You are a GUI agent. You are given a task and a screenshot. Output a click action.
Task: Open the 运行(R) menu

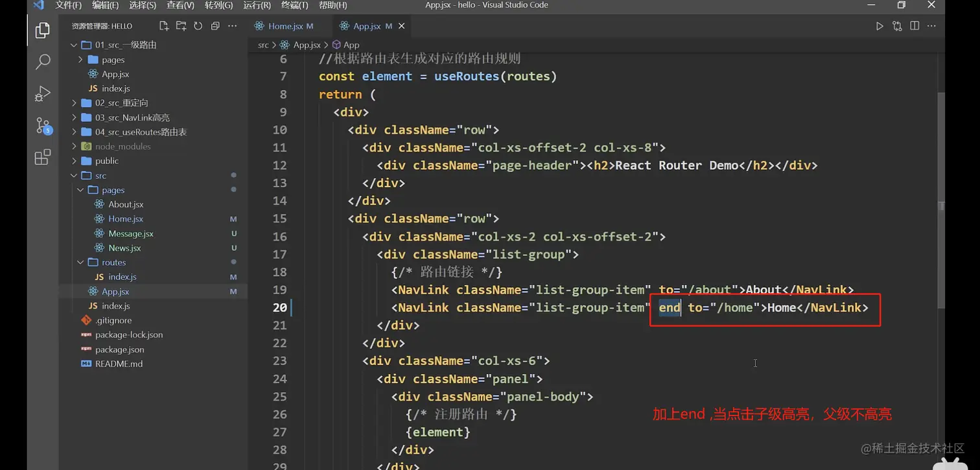point(257,5)
